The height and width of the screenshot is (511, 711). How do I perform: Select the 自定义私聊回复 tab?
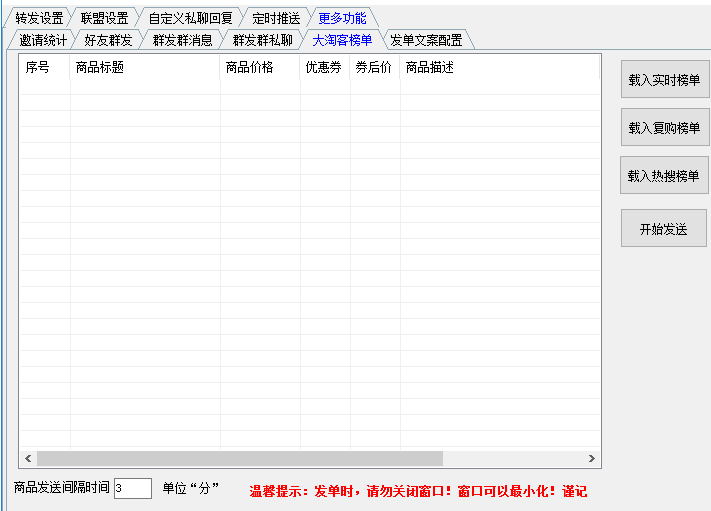(x=190, y=18)
